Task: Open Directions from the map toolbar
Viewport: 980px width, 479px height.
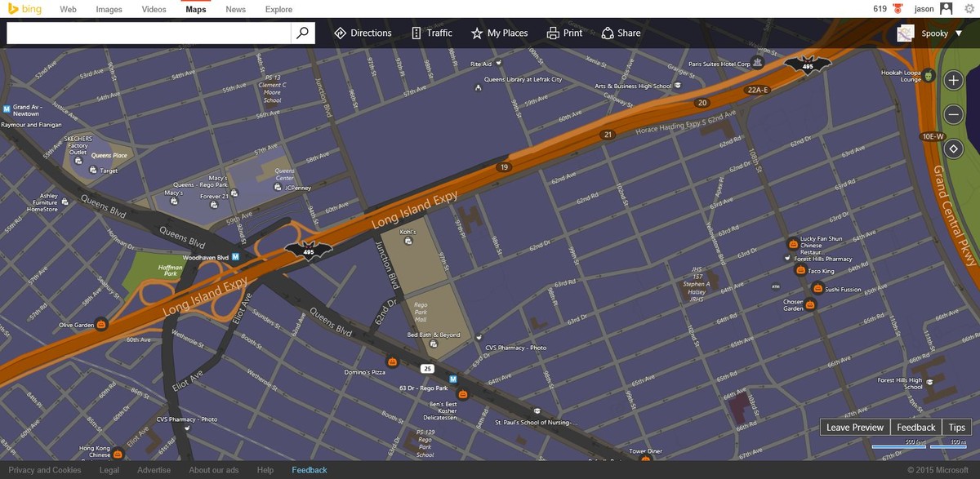Action: [x=363, y=33]
